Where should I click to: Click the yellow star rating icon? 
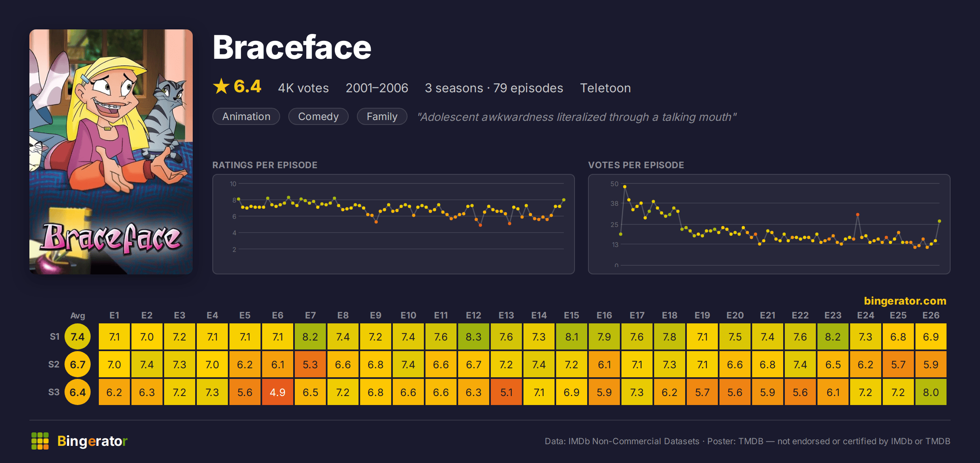[x=221, y=86]
